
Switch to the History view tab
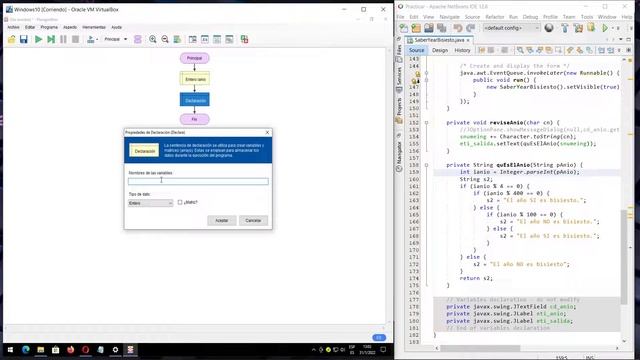[x=462, y=50]
